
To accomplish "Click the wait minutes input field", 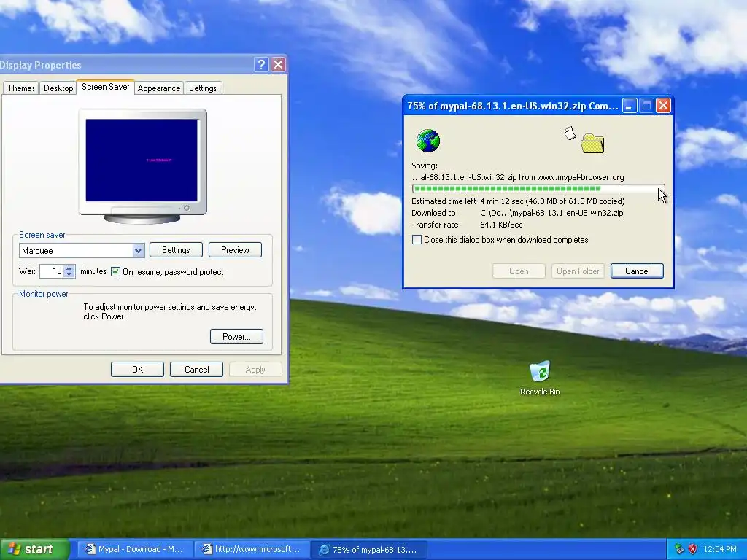I will 52,271.
